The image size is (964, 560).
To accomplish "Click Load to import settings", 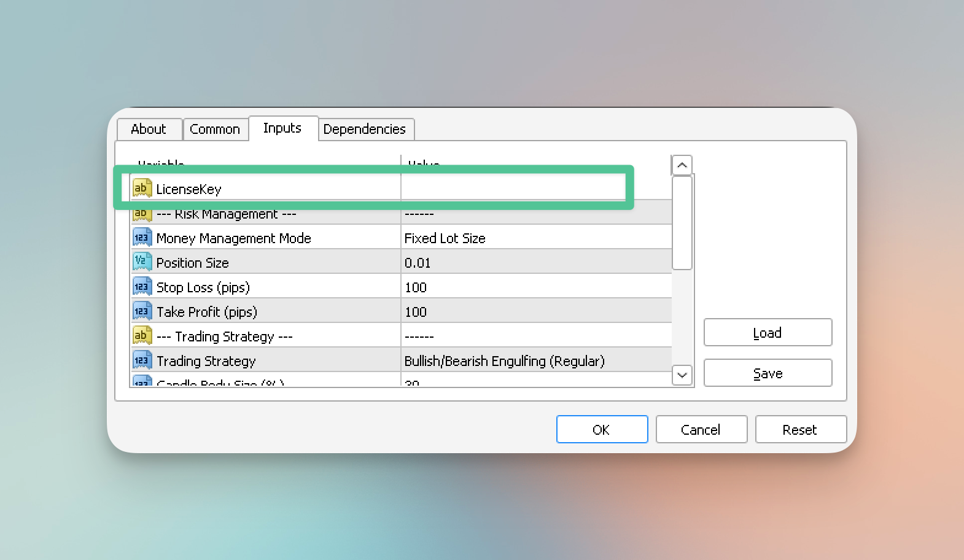I will coord(768,333).
